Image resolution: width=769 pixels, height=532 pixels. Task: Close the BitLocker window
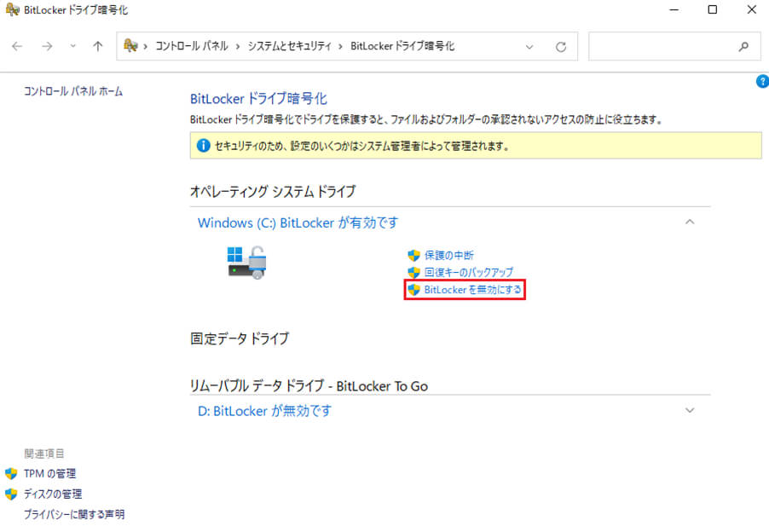click(x=751, y=9)
